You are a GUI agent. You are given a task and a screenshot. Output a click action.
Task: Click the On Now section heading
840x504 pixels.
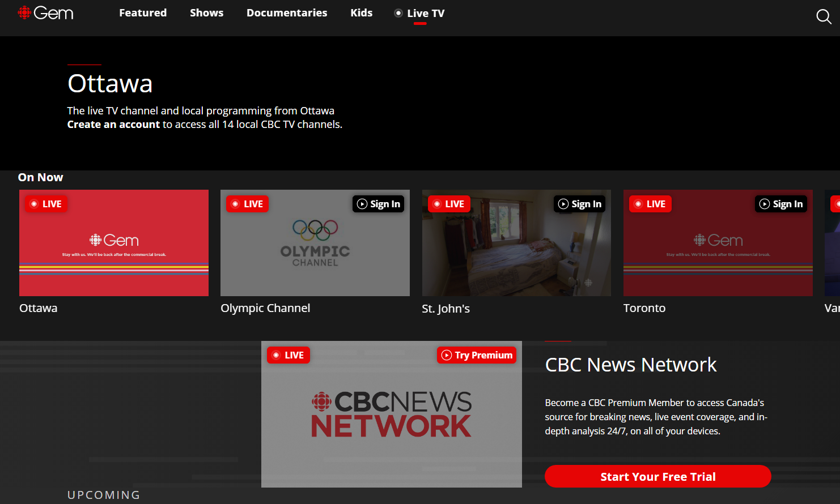click(x=41, y=177)
